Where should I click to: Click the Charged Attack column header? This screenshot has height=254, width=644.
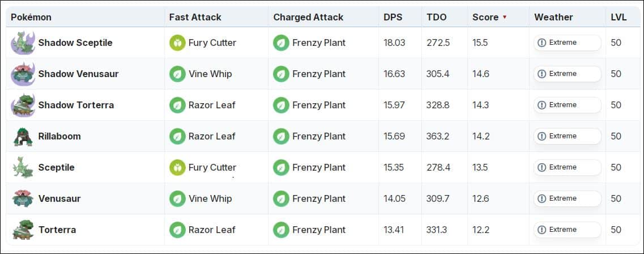308,18
